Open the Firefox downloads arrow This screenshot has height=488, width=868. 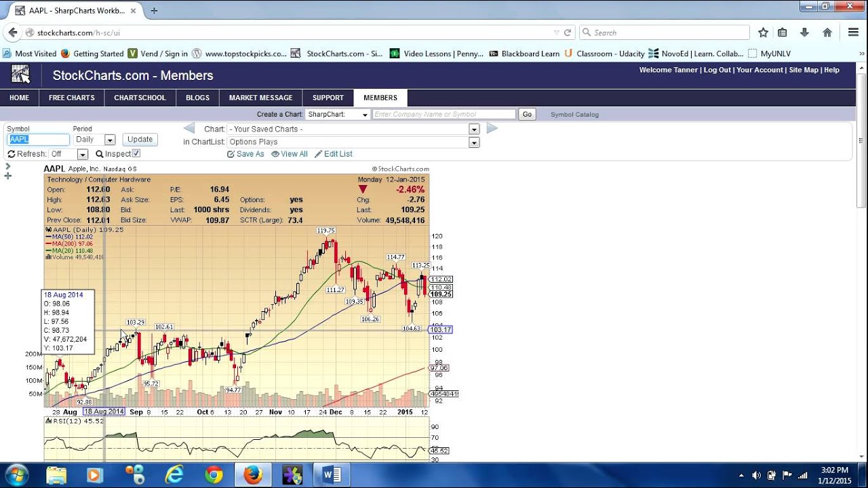(804, 33)
